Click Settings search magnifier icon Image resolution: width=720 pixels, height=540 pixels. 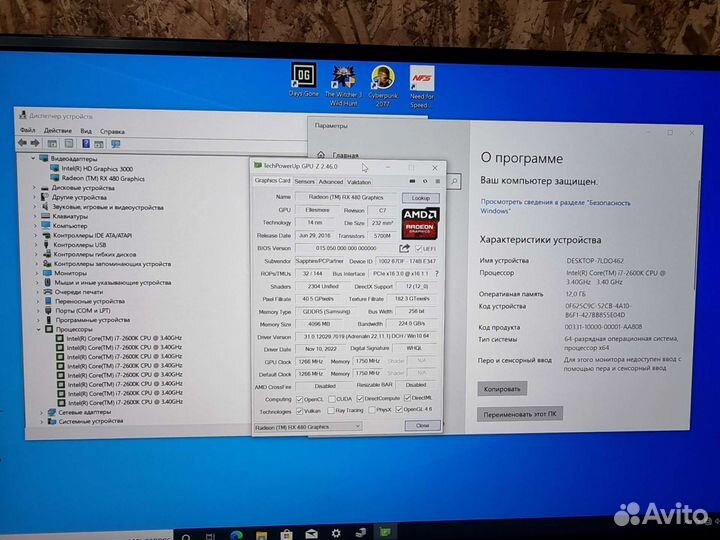coord(454,182)
